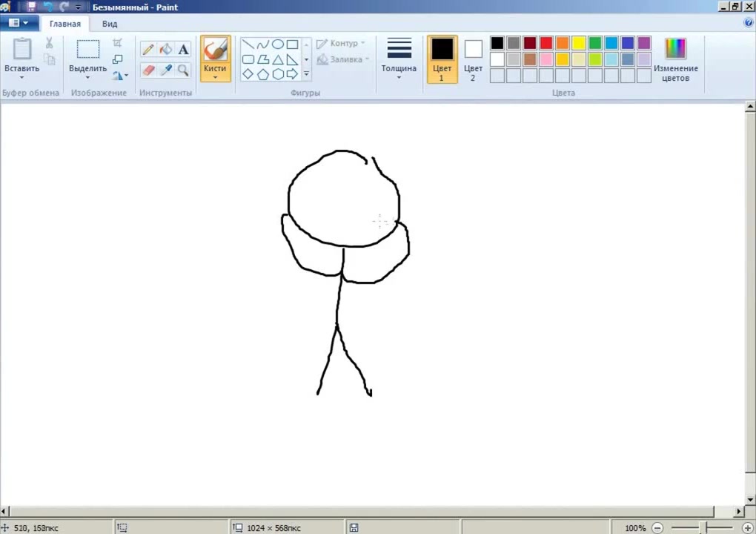Select the Fill with color bucket tool
The width and height of the screenshot is (756, 534).
click(166, 50)
